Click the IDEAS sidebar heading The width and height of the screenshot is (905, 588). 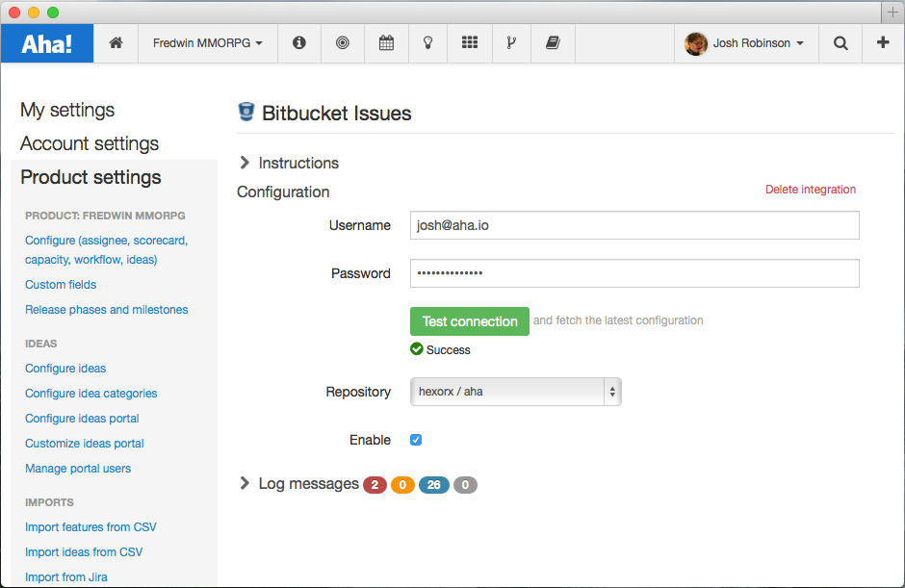click(41, 344)
